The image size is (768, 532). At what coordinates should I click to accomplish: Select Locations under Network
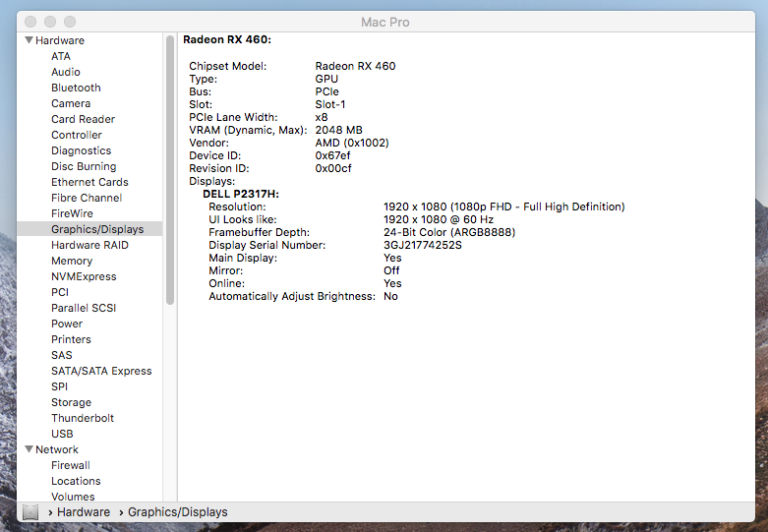76,481
